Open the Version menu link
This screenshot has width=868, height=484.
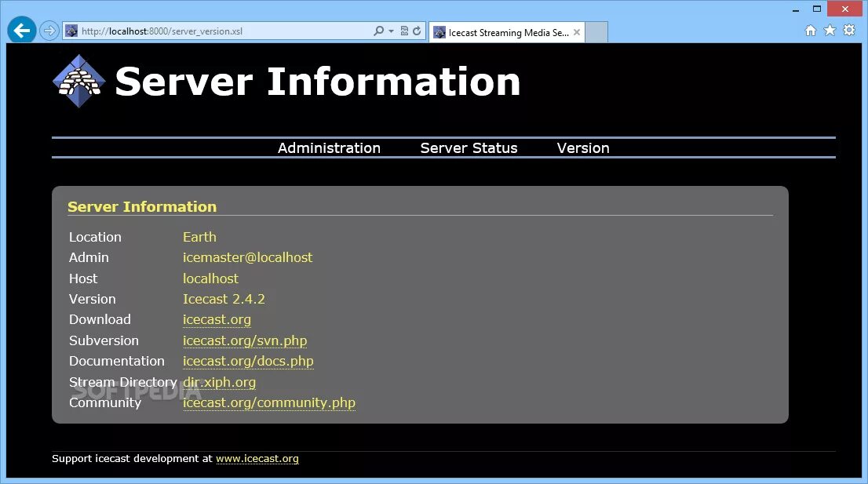[583, 148]
